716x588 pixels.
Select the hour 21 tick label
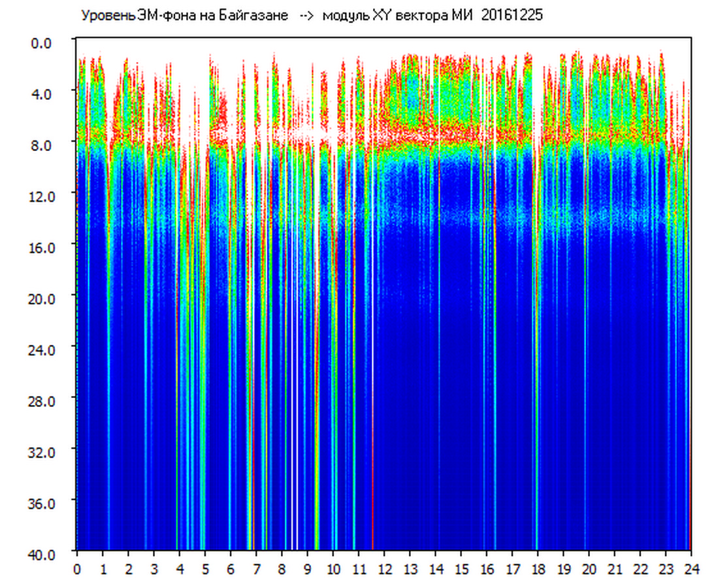(615, 568)
